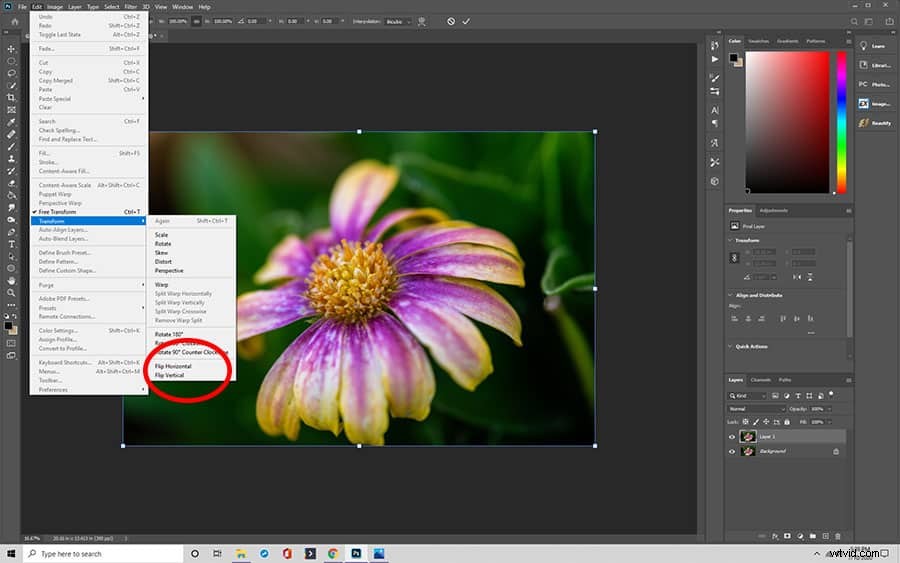Viewport: 900px width, 563px height.
Task: Toggle lock position icon in Layers
Action: [x=766, y=422]
